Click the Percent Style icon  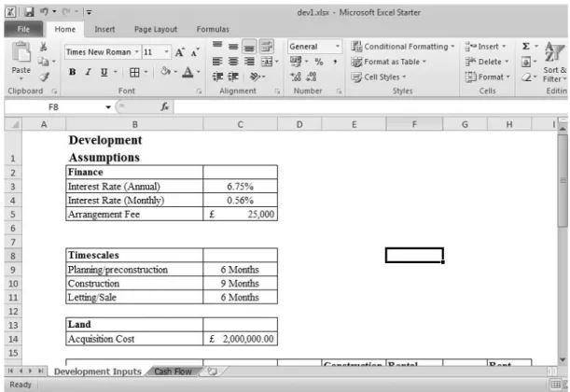pos(319,62)
